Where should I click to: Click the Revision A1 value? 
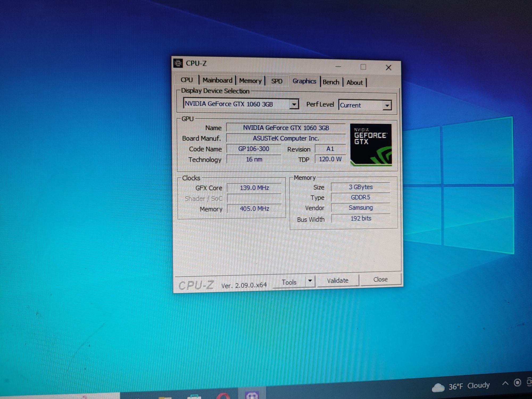(330, 149)
